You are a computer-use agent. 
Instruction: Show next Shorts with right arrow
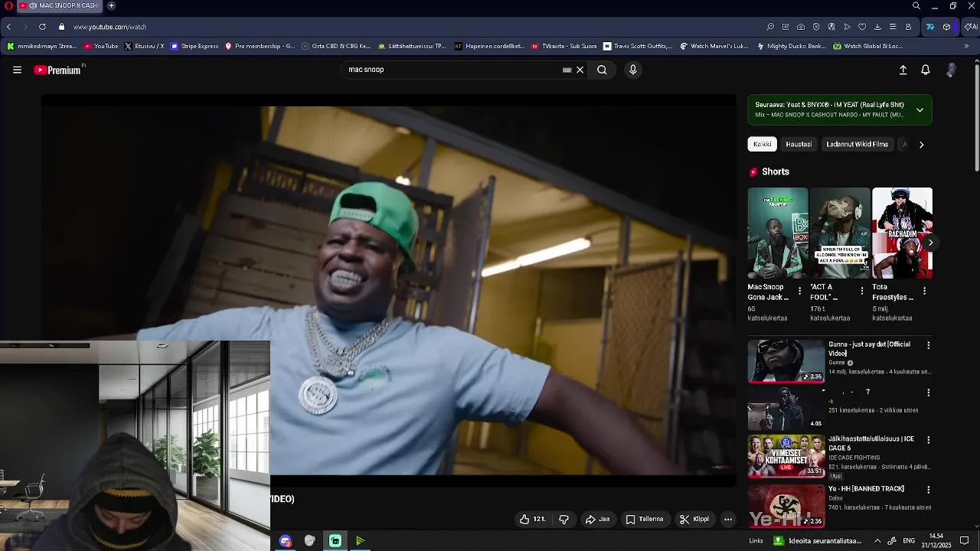tap(930, 243)
